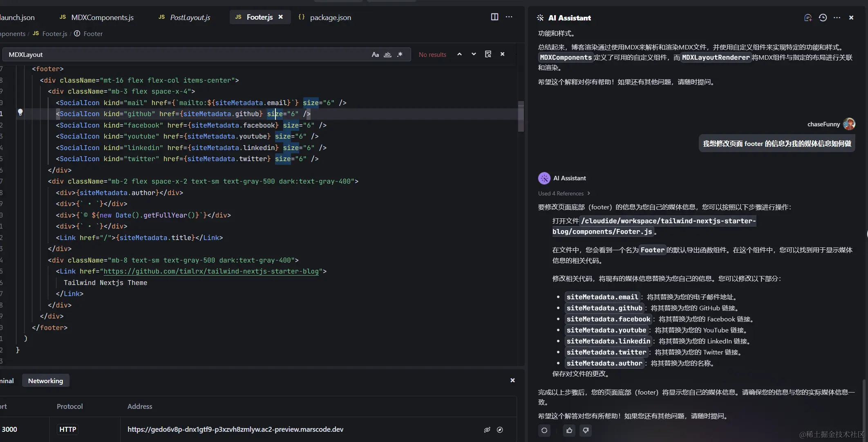Screen dimensions: 868x442
Task: Open port 3000 address in browser
Action: pyautogui.click(x=500, y=430)
